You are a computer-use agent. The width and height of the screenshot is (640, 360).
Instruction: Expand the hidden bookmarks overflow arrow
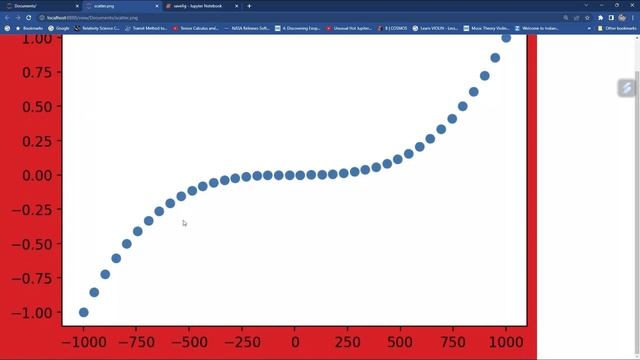[x=589, y=29]
